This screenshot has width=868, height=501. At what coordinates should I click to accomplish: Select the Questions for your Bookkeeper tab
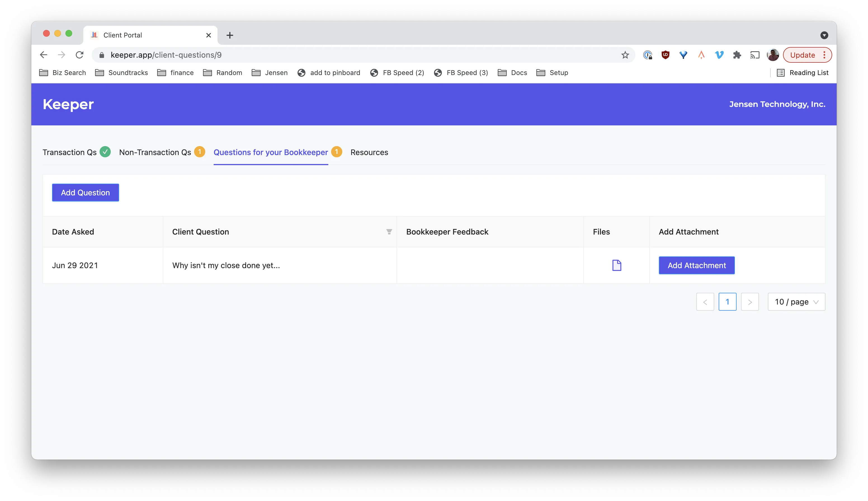pos(270,152)
